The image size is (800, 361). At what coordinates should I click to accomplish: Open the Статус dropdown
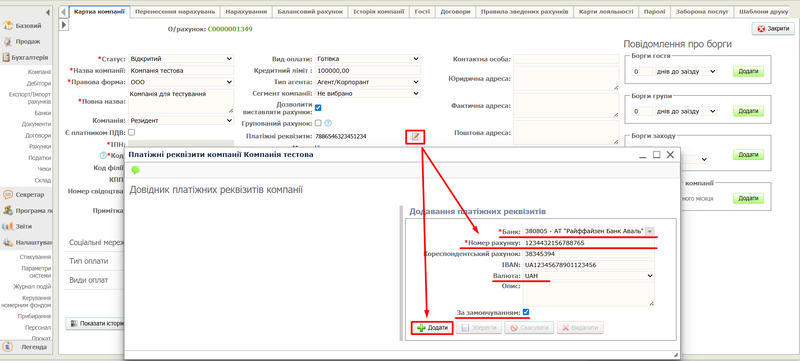tap(181, 59)
